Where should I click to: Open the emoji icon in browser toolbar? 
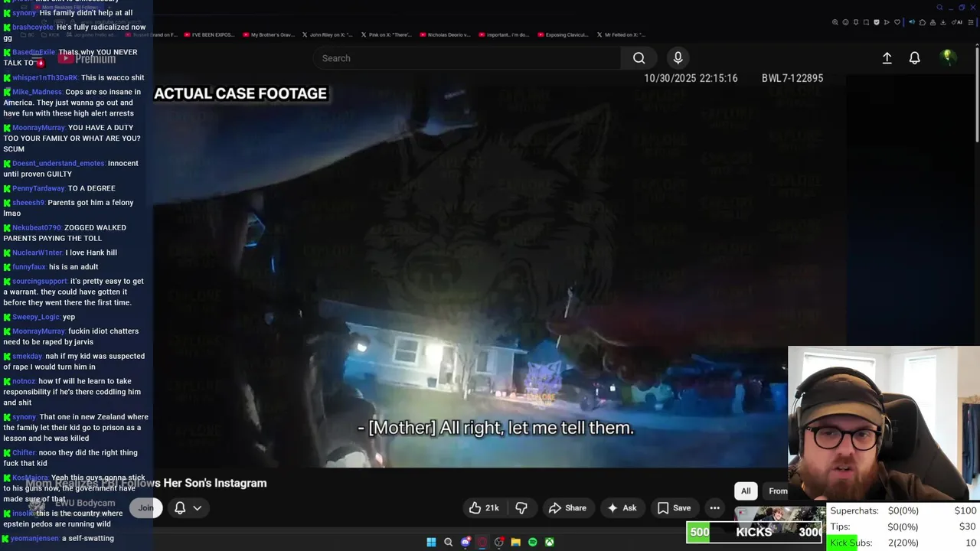[x=845, y=22]
